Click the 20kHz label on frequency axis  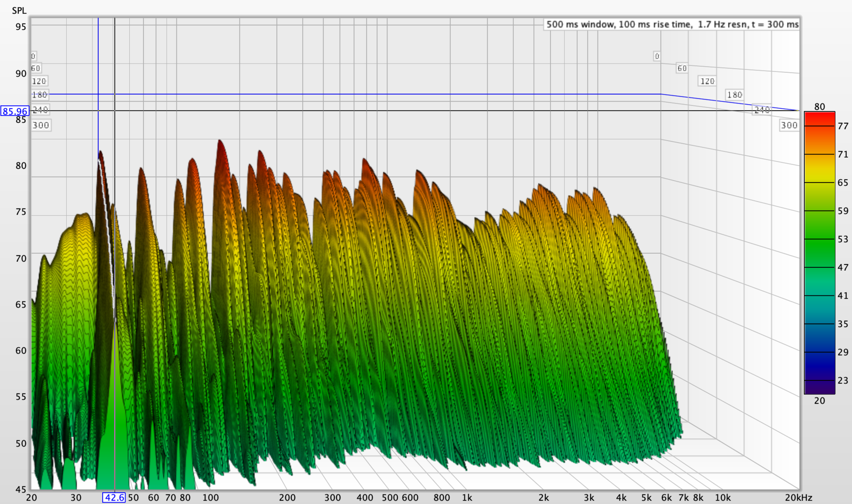[x=798, y=497]
